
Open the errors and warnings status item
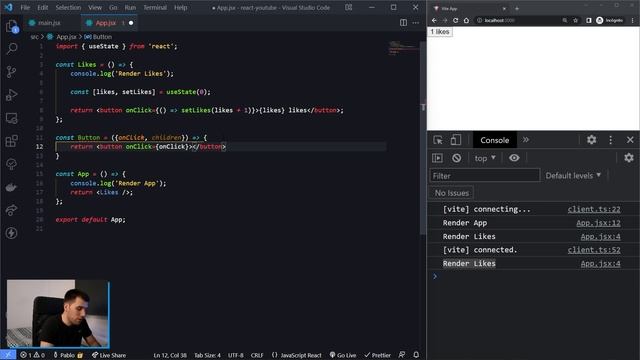33,355
